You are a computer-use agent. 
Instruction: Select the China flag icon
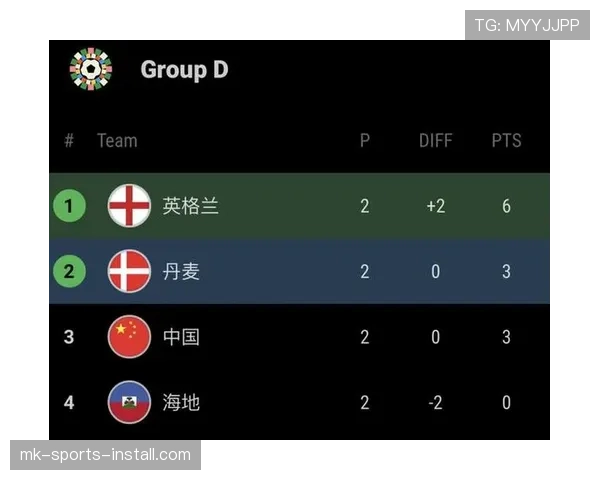[129, 337]
